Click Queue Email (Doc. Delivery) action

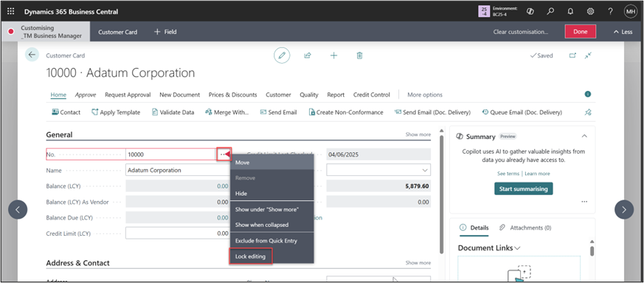point(522,112)
